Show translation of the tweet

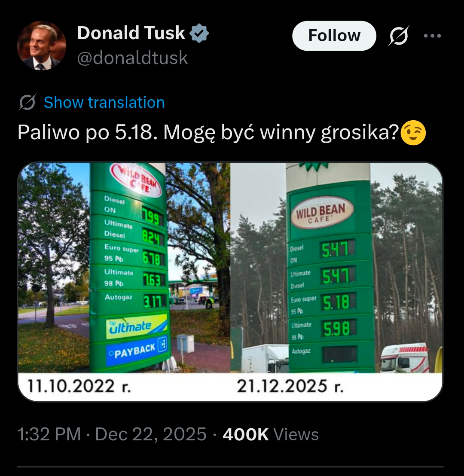point(104,103)
